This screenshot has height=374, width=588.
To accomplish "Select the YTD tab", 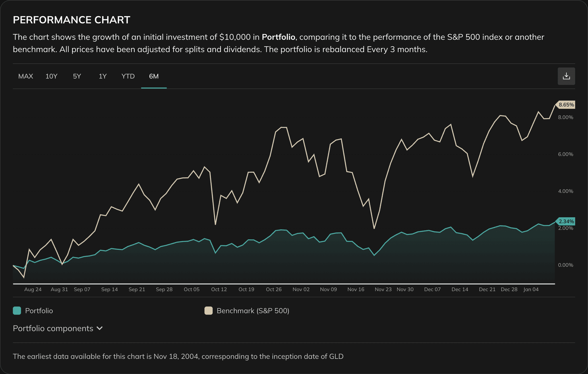I will 127,76.
